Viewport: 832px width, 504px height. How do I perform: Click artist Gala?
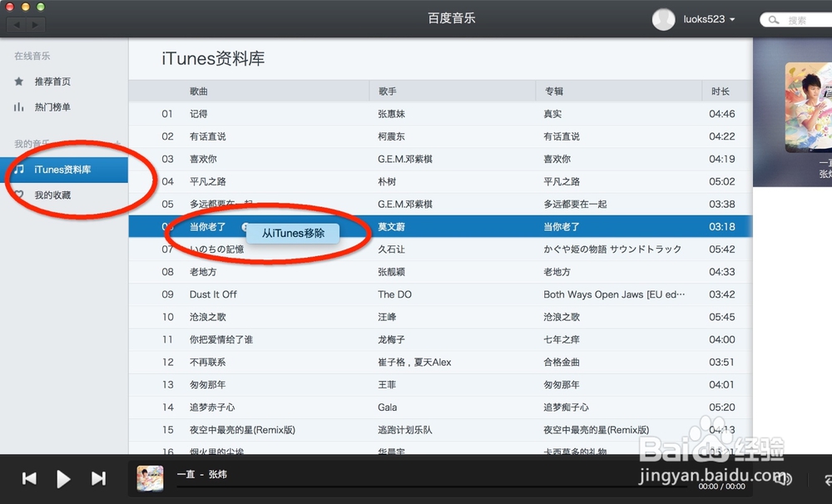[388, 407]
